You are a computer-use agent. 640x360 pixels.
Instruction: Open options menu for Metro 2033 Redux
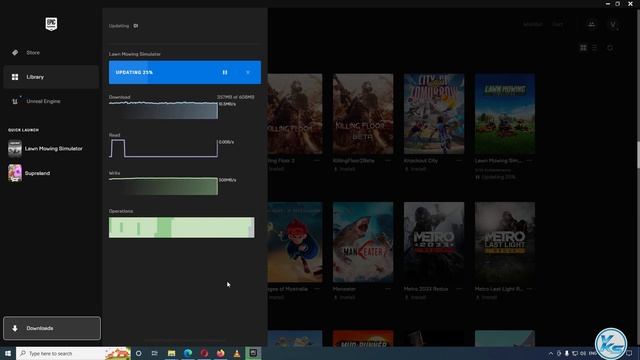pos(459,289)
